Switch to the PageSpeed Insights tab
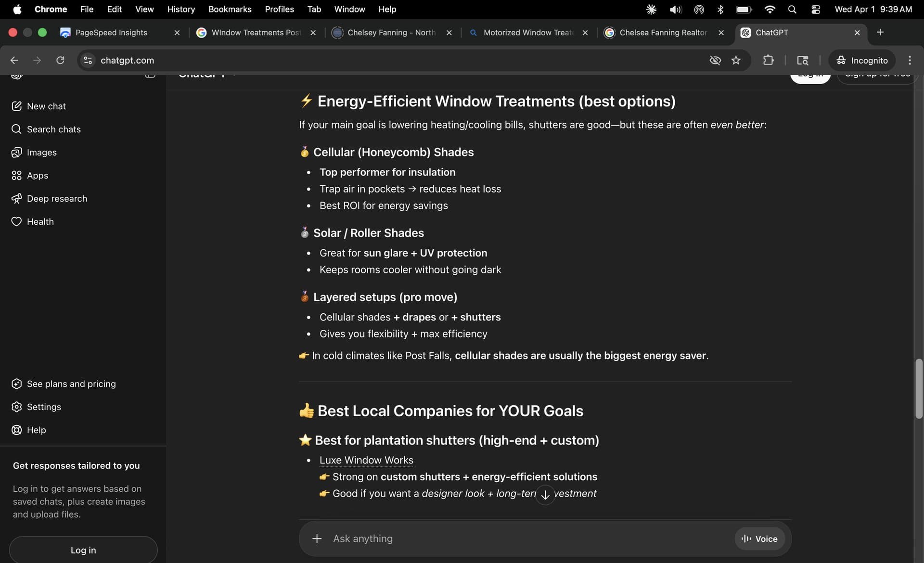This screenshot has width=924, height=563. pyautogui.click(x=111, y=32)
